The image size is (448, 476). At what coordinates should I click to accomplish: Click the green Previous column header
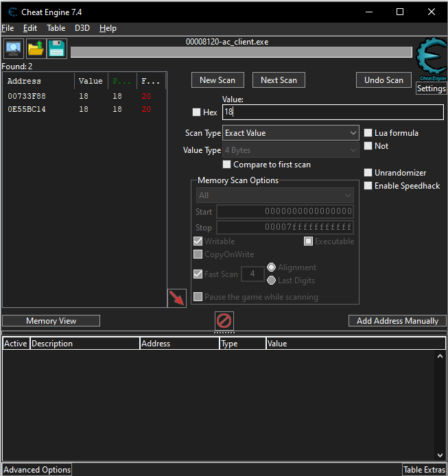(122, 81)
